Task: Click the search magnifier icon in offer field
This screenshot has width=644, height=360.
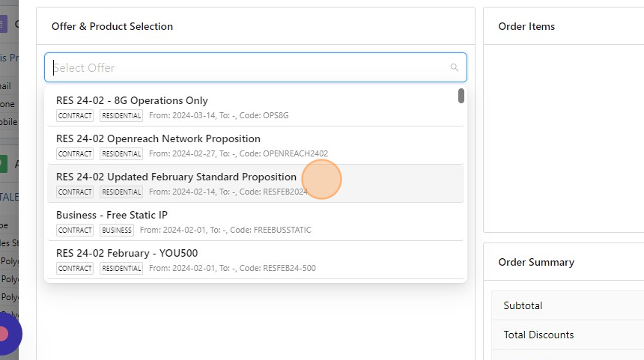Action: click(454, 67)
